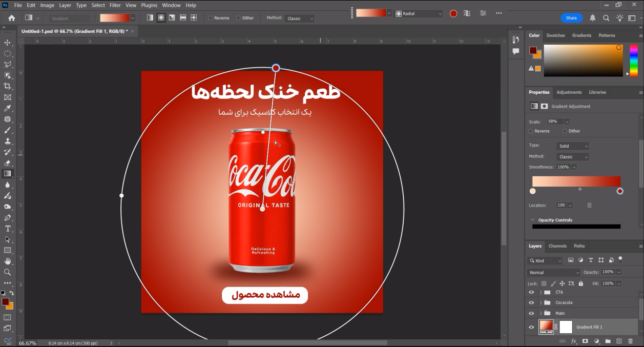Hide the Matn group layer

(x=531, y=313)
